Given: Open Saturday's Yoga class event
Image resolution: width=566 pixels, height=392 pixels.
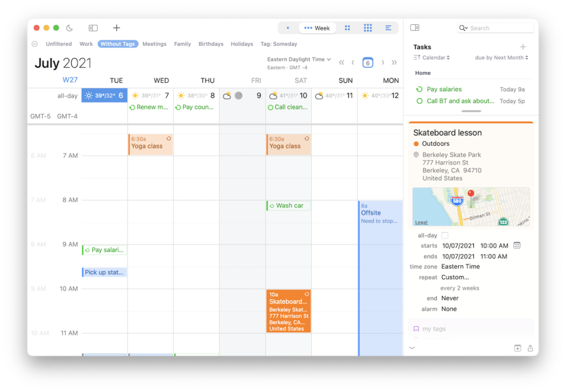Looking at the screenshot, I should click(x=289, y=145).
